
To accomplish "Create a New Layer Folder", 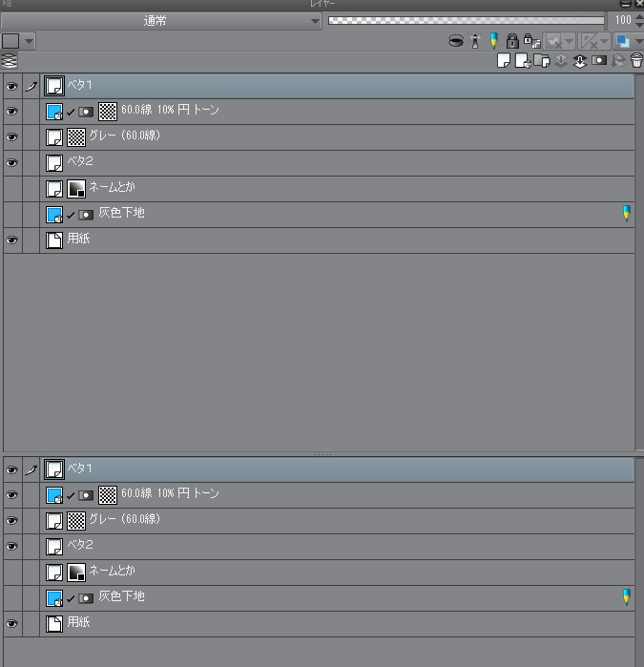I will coord(542,61).
